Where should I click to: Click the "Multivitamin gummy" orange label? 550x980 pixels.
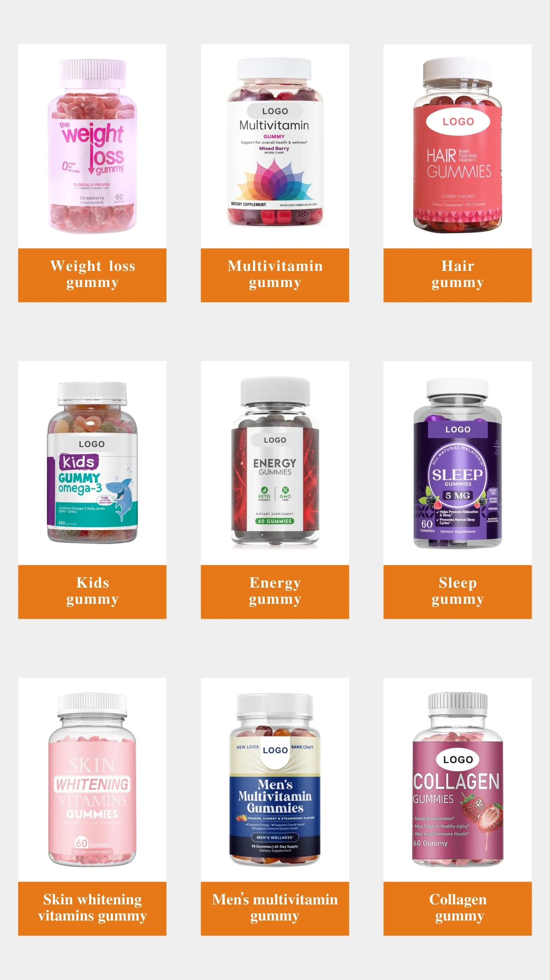[x=275, y=275]
